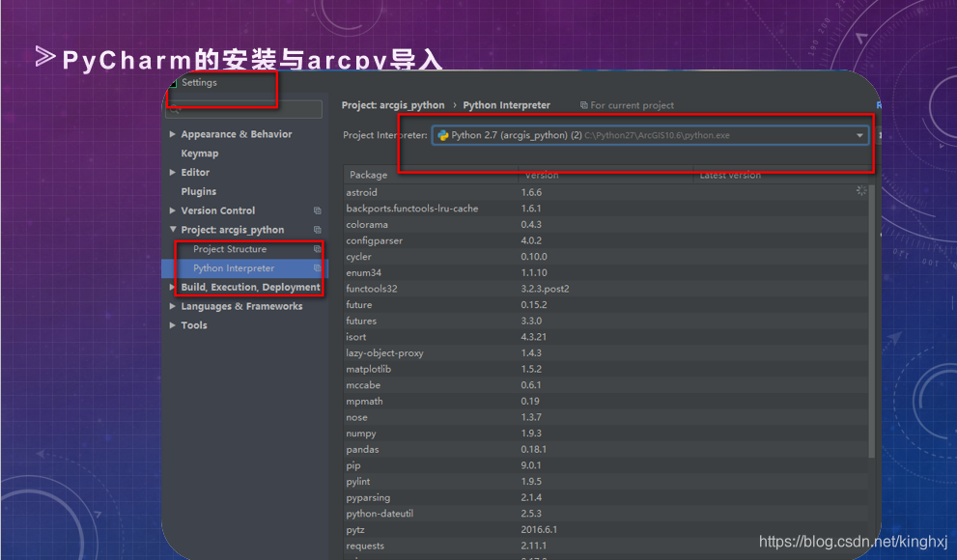Click the Python logo in interpreter selector
The image size is (957, 560).
click(x=444, y=135)
